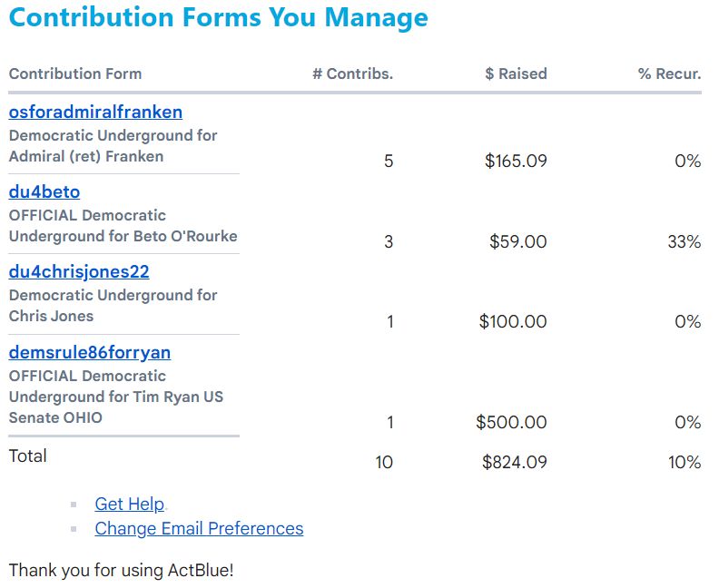
Task: Click the % Recur. column header
Action: 669,74
